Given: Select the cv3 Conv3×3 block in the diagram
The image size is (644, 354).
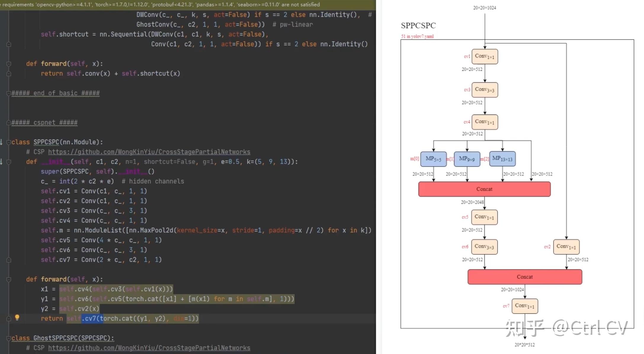Looking at the screenshot, I should pos(485,90).
